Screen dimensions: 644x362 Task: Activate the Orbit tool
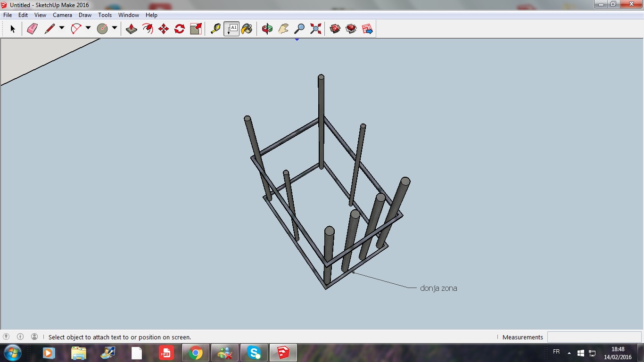tap(267, 29)
